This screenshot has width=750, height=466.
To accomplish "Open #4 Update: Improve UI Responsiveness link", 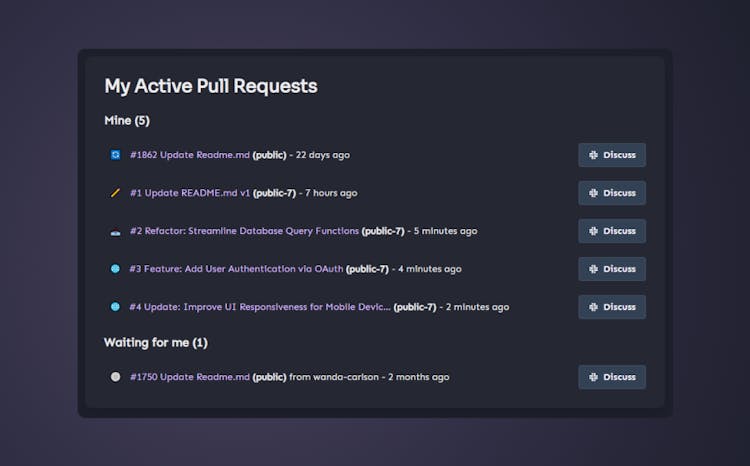I will click(260, 307).
